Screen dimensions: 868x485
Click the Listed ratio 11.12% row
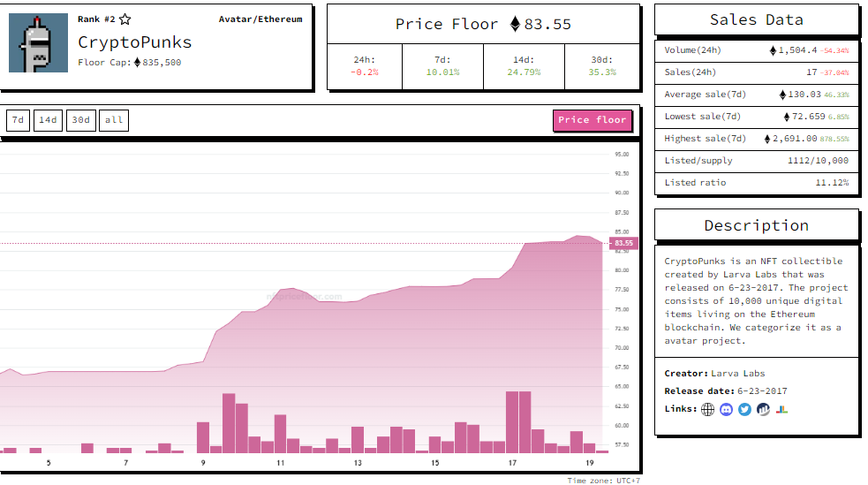[756, 183]
